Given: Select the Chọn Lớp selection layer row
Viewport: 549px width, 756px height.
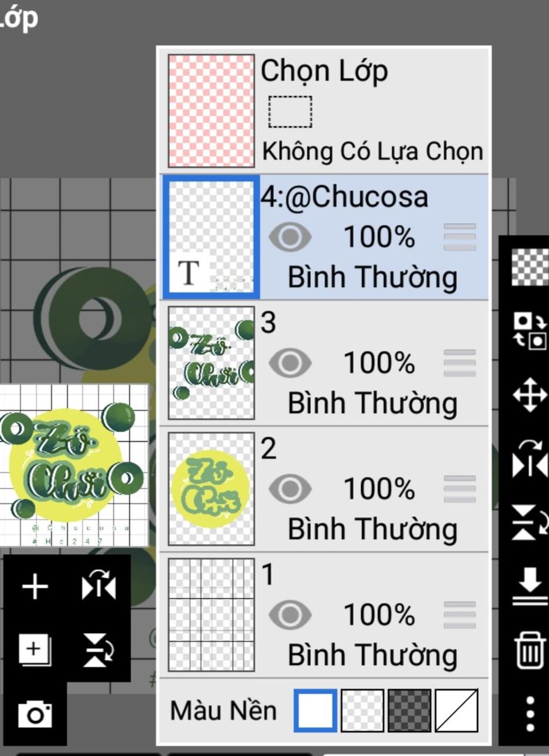Looking at the screenshot, I should click(324, 111).
